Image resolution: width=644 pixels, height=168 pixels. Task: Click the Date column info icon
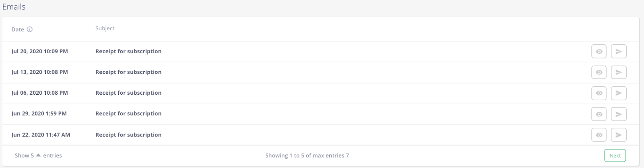pos(30,29)
